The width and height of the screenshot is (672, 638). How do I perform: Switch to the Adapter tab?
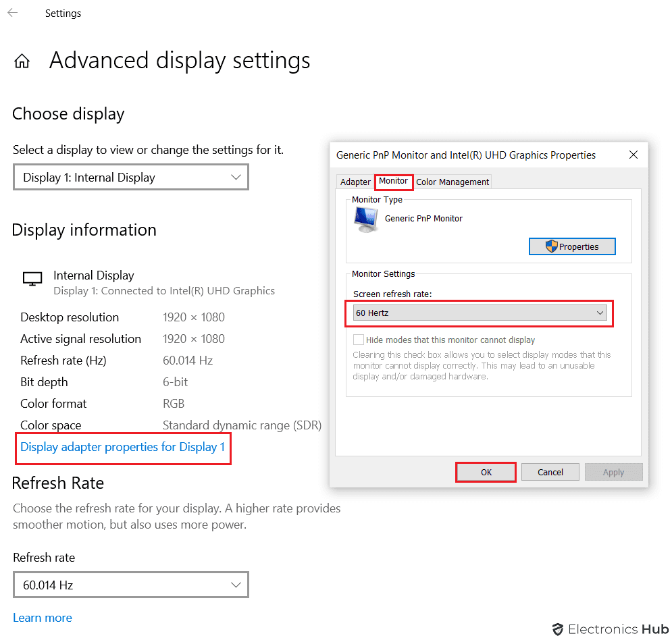click(355, 182)
